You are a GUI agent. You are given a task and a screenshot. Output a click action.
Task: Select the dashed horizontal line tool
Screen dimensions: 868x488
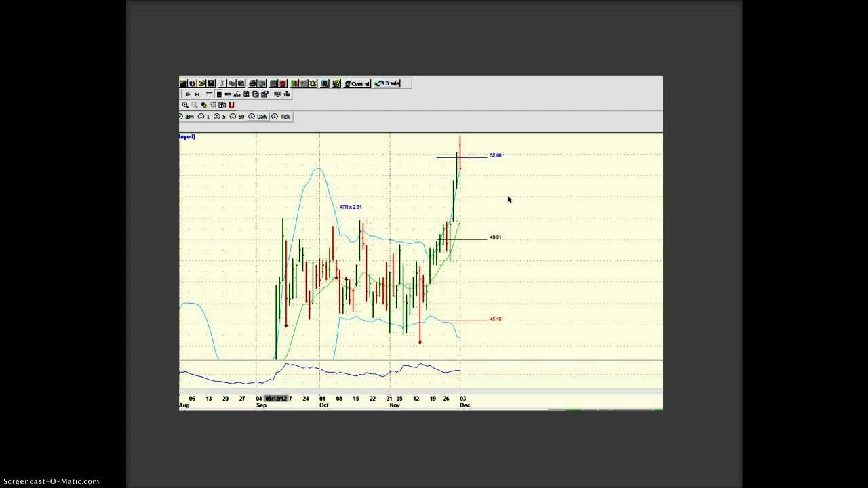pyautogui.click(x=228, y=94)
